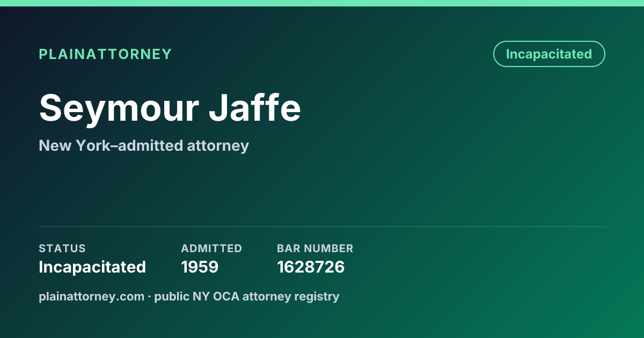The image size is (644, 338).
Task: Open the plainattorney.com footer link
Action: pyautogui.click(x=91, y=296)
